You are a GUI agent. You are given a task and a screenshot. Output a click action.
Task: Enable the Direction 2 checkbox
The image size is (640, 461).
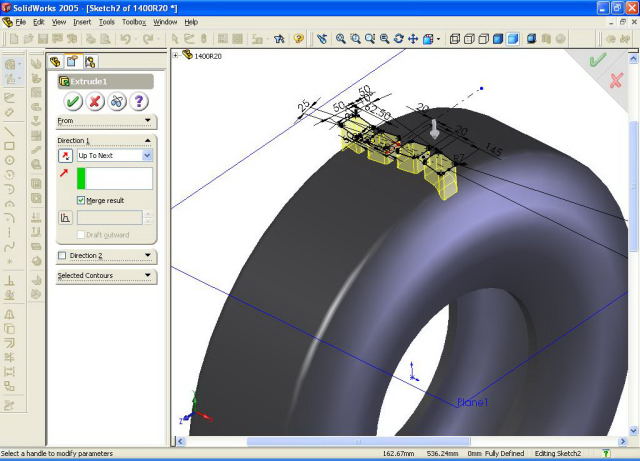[62, 256]
